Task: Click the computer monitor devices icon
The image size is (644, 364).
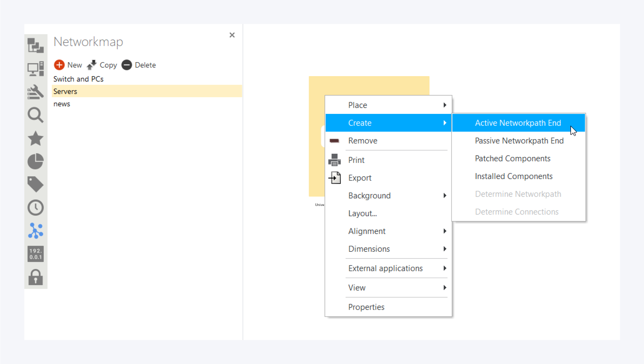Action: pos(35,69)
